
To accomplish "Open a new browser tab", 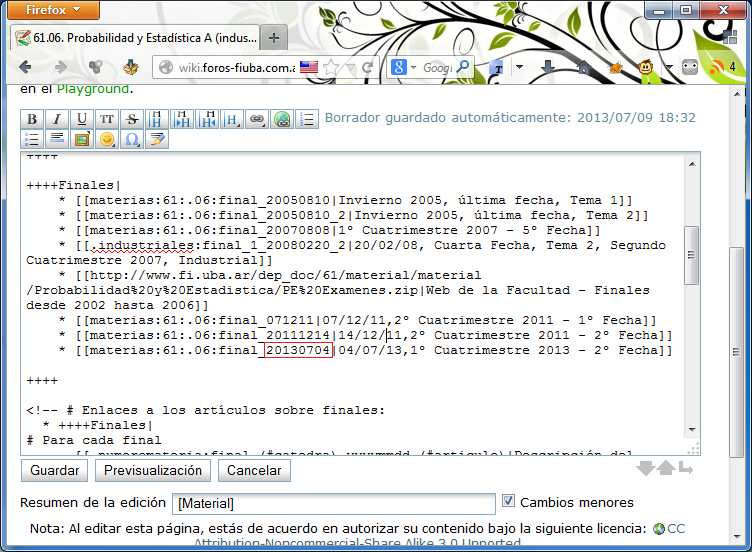I will [x=274, y=37].
